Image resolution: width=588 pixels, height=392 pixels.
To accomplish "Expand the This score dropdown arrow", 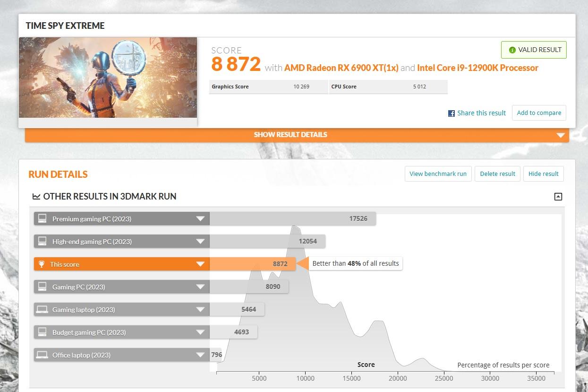I will point(200,264).
